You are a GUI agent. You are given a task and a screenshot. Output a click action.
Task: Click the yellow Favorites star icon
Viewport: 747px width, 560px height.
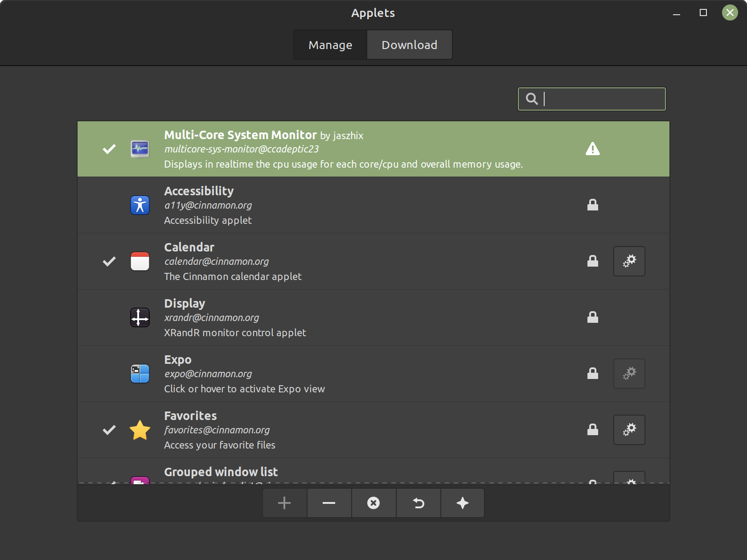point(140,430)
